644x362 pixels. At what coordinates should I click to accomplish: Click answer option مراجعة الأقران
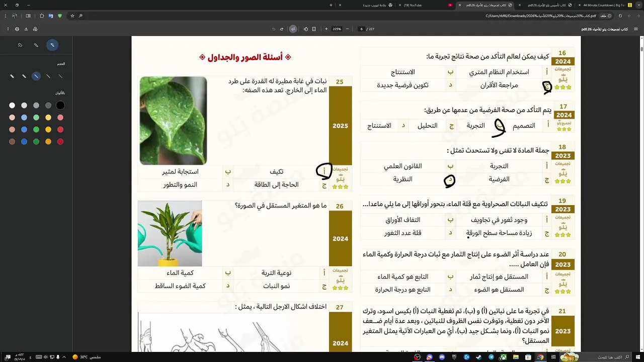499,85
